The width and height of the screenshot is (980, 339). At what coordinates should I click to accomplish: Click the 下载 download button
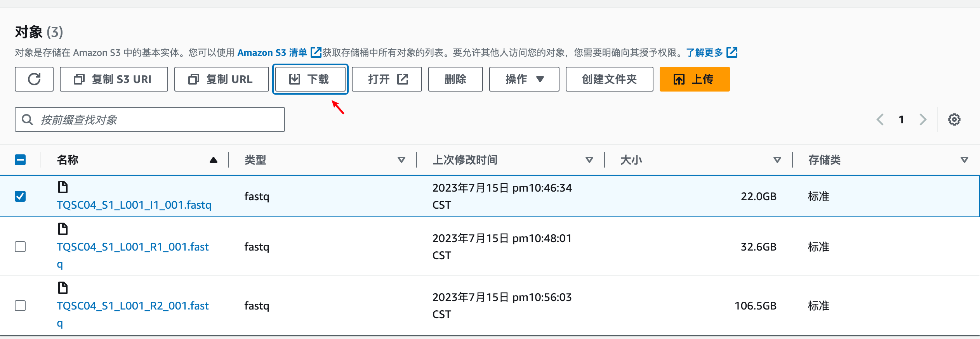tap(310, 79)
